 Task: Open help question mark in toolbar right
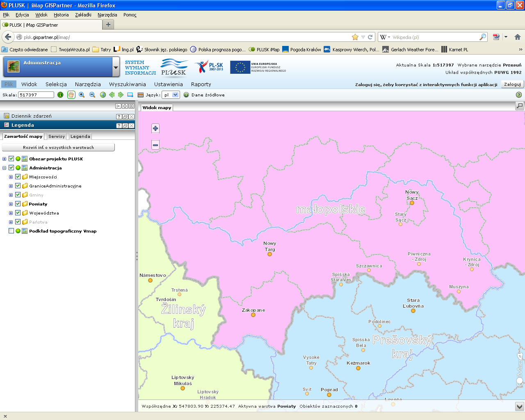pos(519,95)
